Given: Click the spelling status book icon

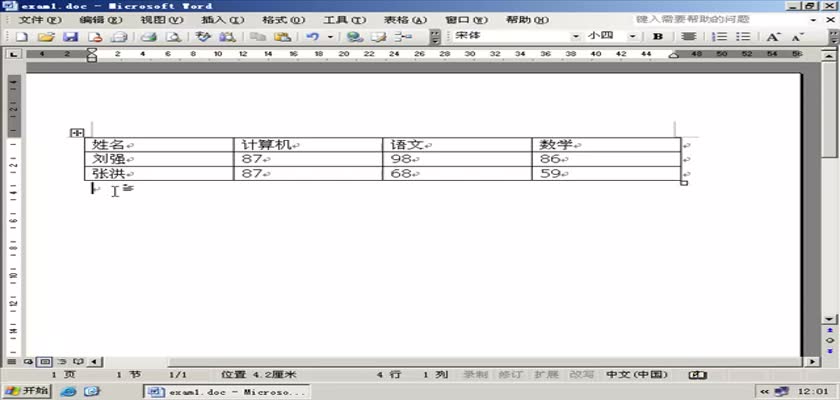Looking at the screenshot, I should (x=698, y=375).
